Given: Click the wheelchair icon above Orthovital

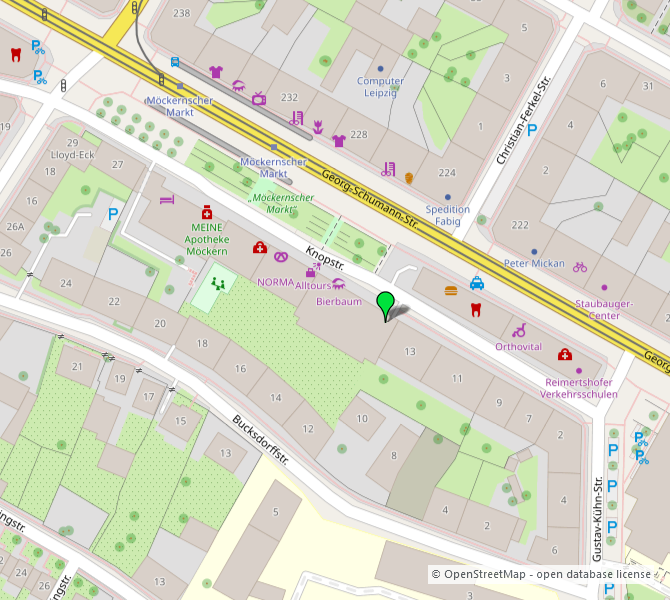Looking at the screenshot, I should point(519,330).
